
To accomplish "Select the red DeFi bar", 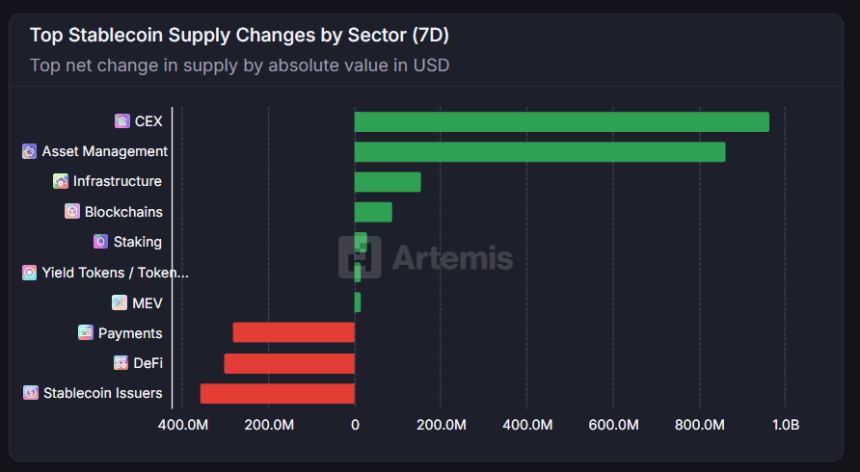I will 289,363.
